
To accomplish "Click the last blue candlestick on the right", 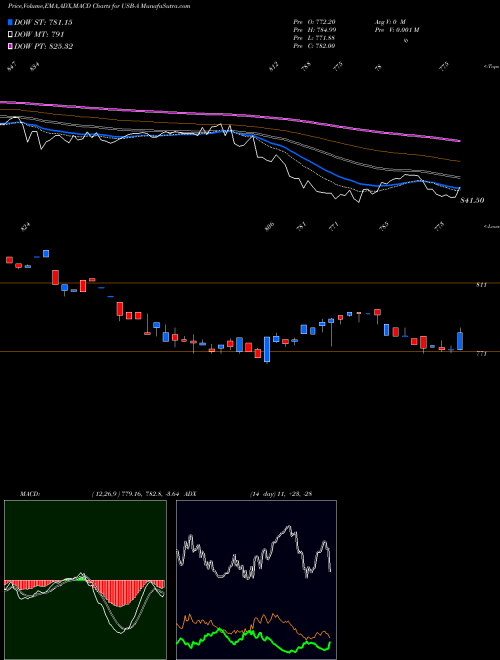I will (x=460, y=341).
